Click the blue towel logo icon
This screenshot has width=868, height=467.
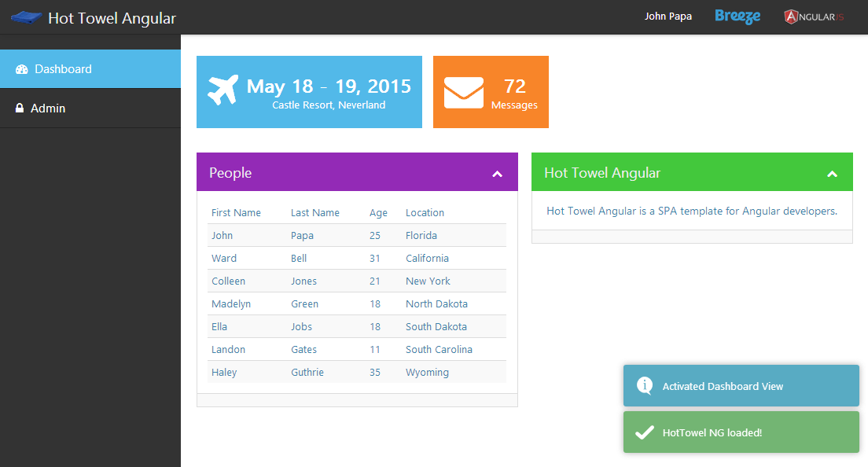pyautogui.click(x=26, y=18)
